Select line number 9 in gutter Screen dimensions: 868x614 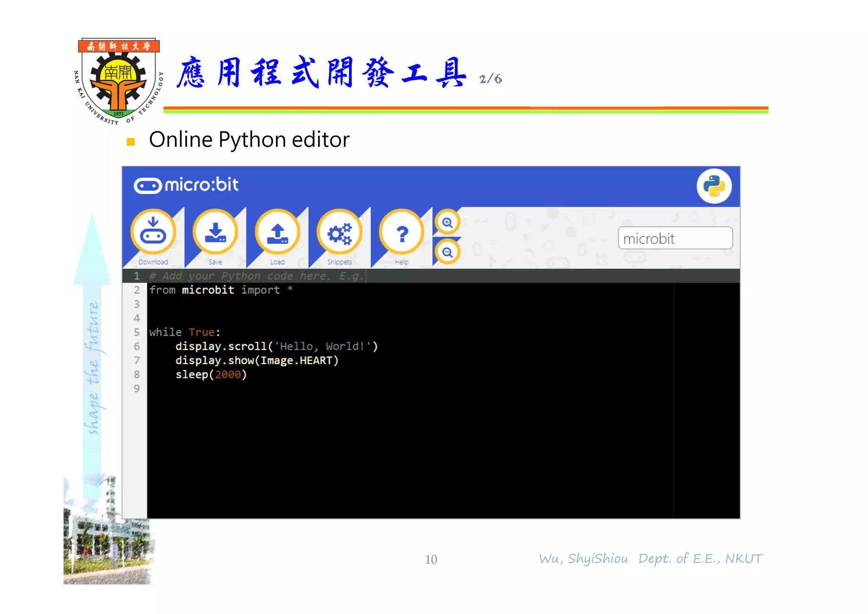136,388
